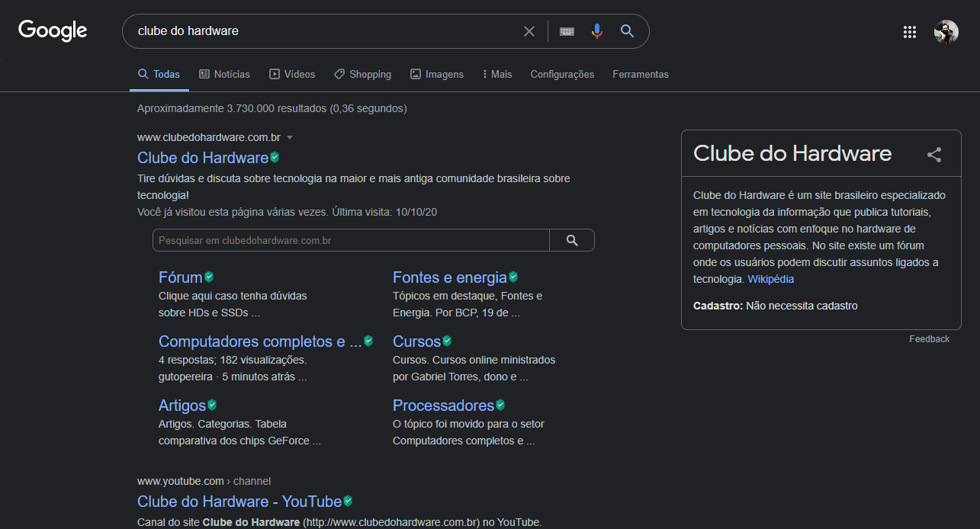Screen dimensions: 980x529
Task: Open Configurações menu
Action: pyautogui.click(x=562, y=74)
